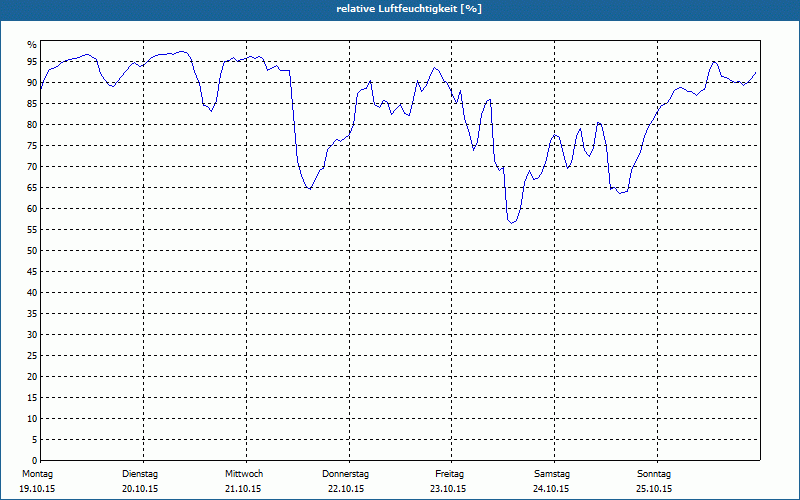Click the date 24.10.15
800x500 pixels.
(x=551, y=489)
